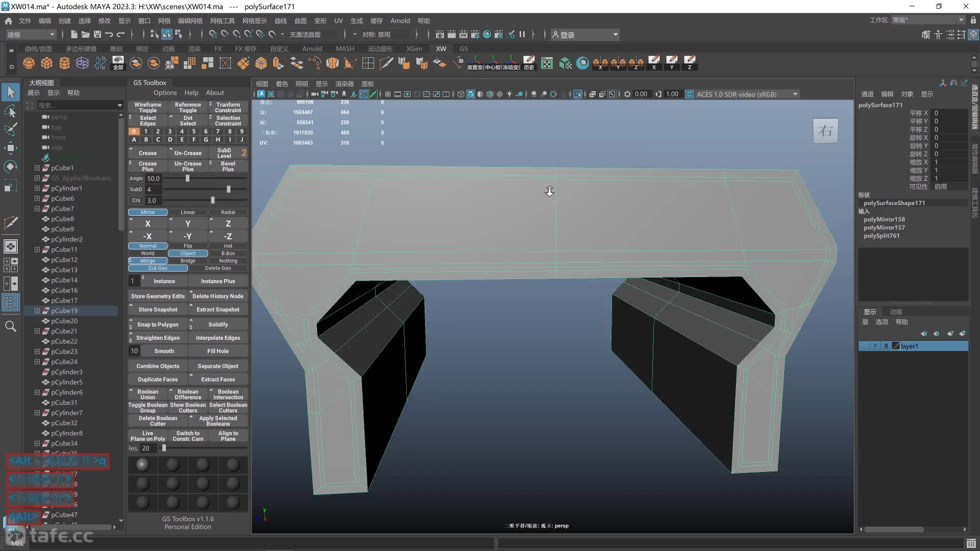The image size is (980, 551).
Task: Open the Arnold menu in menu bar
Action: [400, 21]
